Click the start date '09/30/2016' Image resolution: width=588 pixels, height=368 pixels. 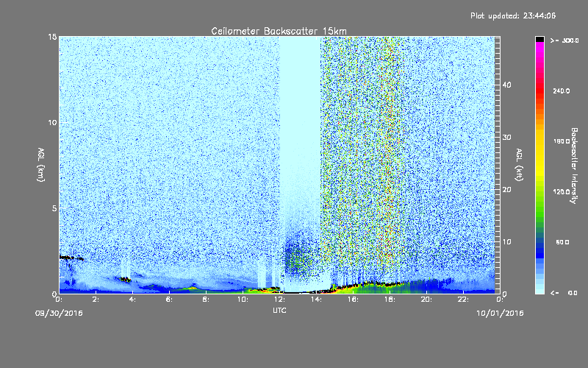(59, 314)
